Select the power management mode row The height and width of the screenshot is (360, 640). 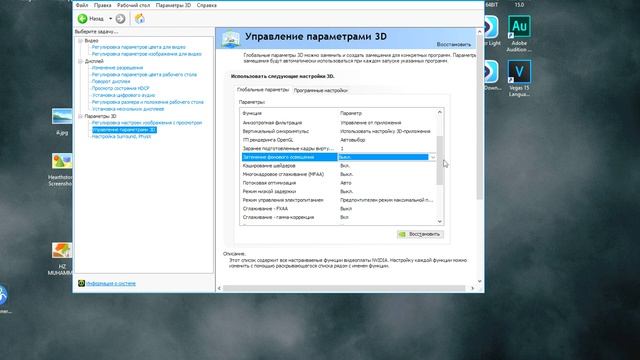[339, 200]
